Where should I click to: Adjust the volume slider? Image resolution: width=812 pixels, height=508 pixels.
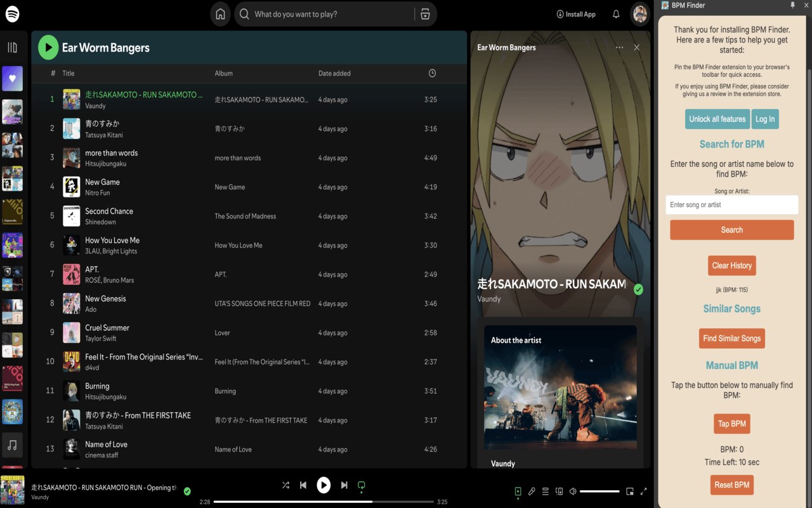[x=599, y=491]
